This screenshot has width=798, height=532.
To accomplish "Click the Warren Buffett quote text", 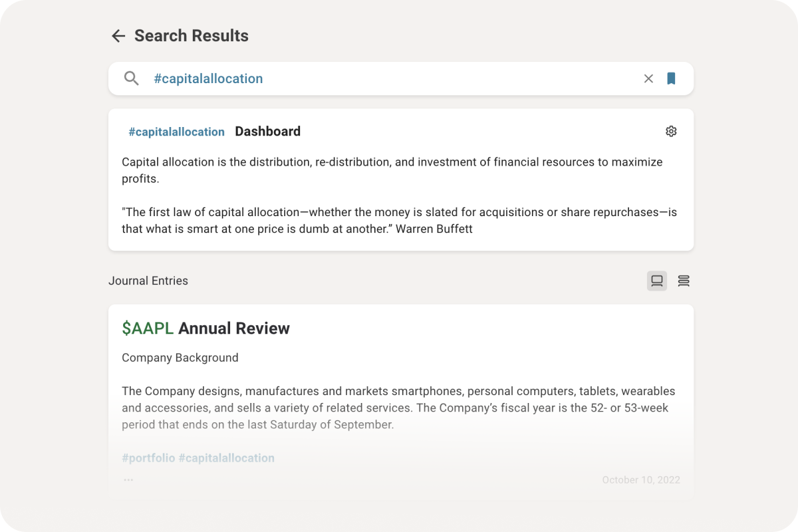I will tap(399, 220).
